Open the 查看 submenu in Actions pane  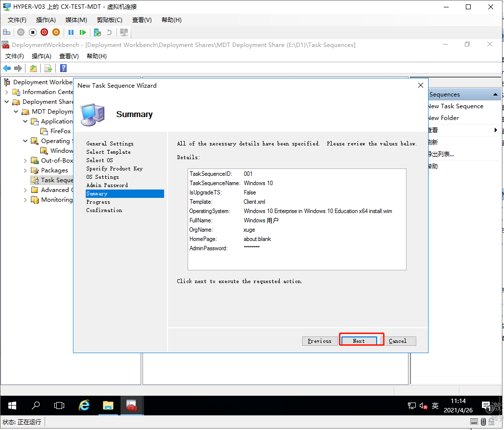point(495,130)
